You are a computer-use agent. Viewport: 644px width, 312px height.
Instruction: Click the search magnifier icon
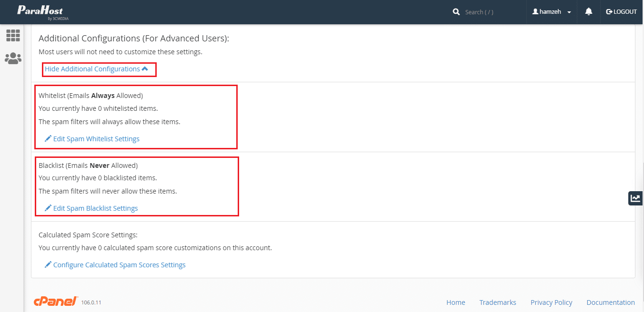456,12
